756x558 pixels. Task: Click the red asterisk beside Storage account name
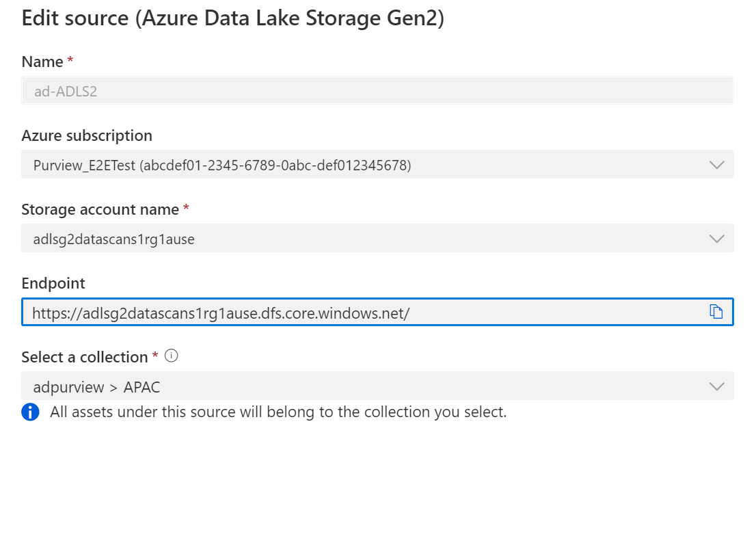pyautogui.click(x=186, y=209)
